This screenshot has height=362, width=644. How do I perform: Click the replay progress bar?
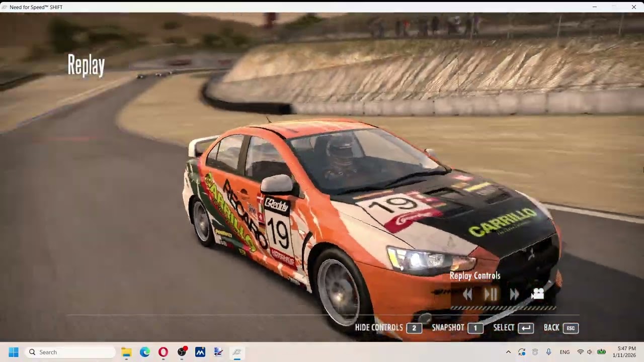503,308
